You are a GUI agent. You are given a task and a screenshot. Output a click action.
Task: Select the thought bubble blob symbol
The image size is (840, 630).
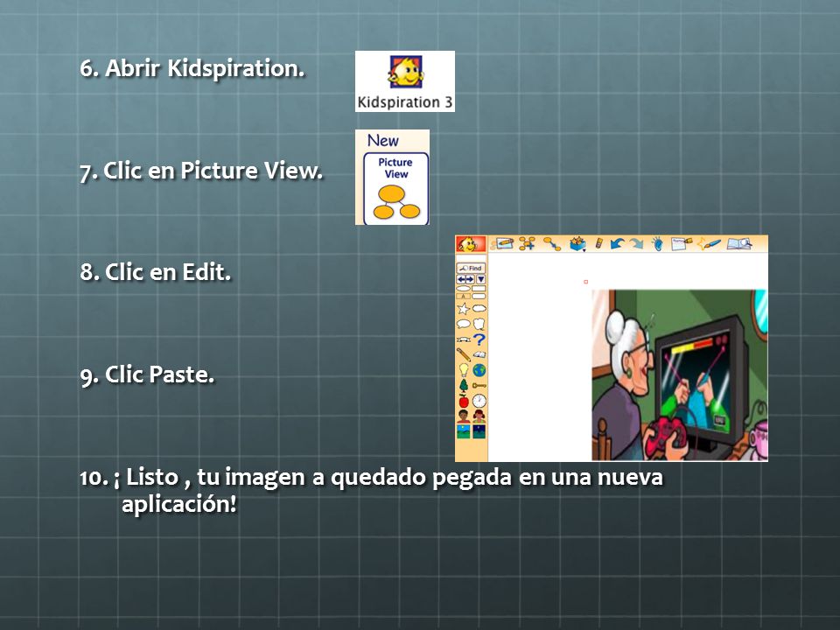click(479, 324)
